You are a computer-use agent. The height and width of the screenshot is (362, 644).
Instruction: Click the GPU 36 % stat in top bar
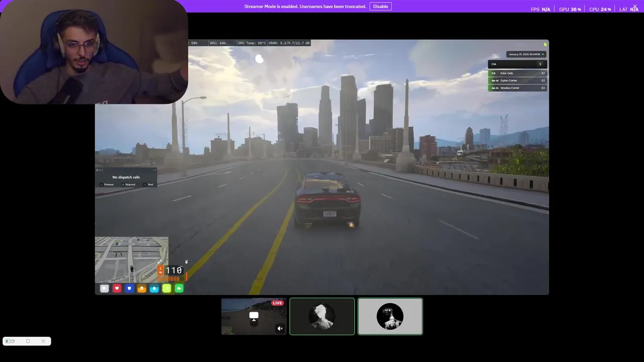click(x=570, y=9)
